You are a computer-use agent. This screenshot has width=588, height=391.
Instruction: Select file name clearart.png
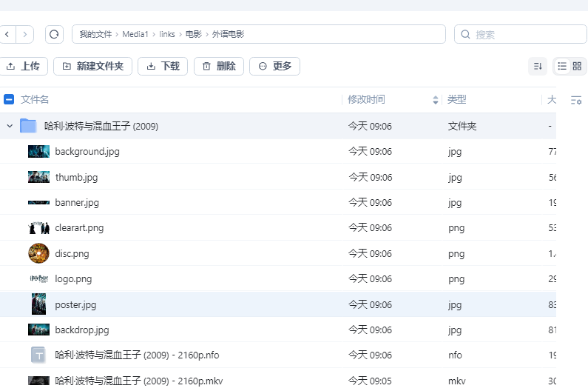79,228
